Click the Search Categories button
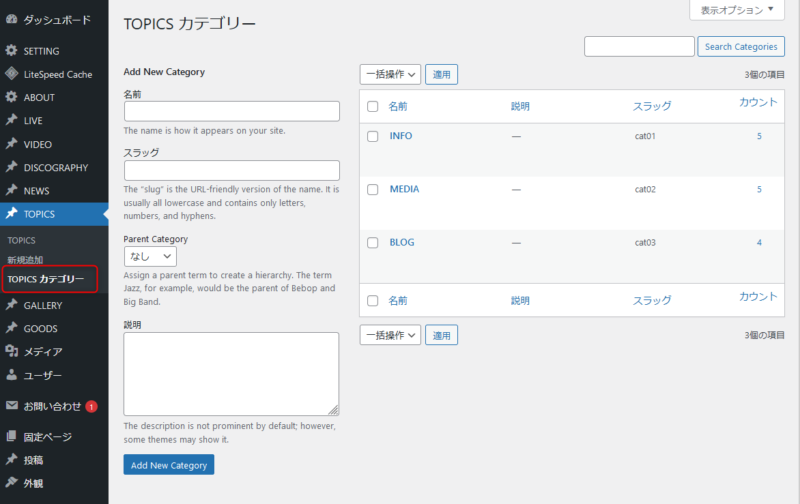The image size is (800, 504). coord(740,46)
